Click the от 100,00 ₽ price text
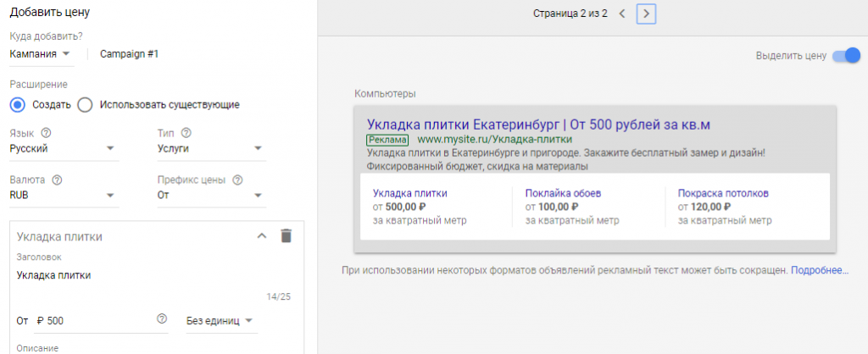Viewport: 868px width, 354px height. click(x=552, y=207)
